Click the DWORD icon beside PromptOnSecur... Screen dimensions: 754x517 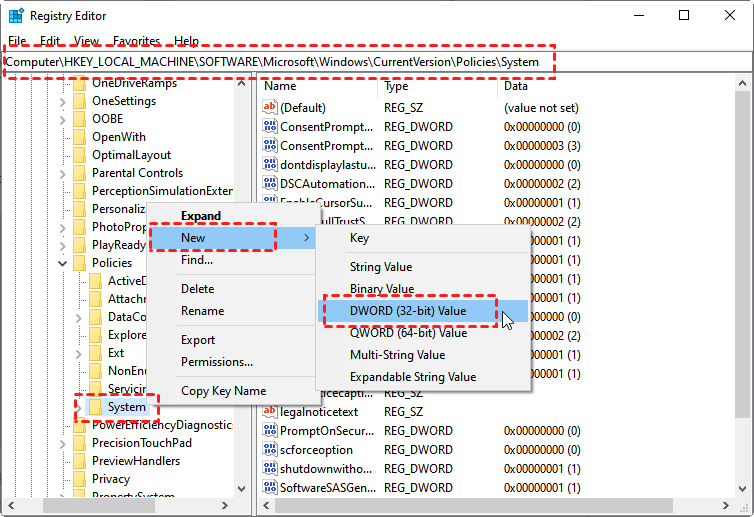point(270,430)
